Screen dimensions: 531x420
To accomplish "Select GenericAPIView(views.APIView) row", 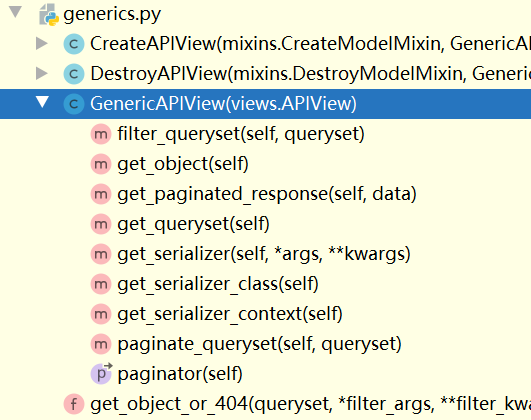I will pos(266,104).
